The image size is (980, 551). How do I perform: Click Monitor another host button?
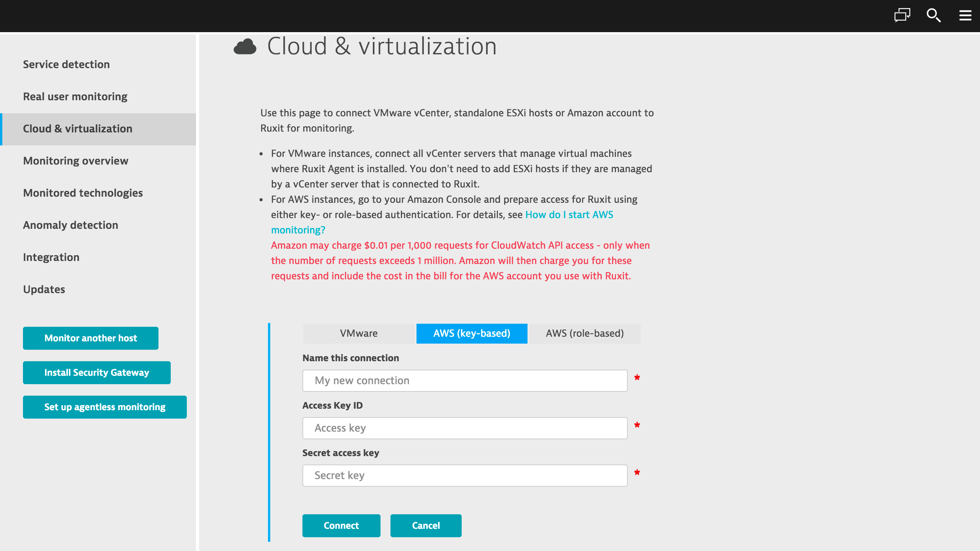click(91, 338)
